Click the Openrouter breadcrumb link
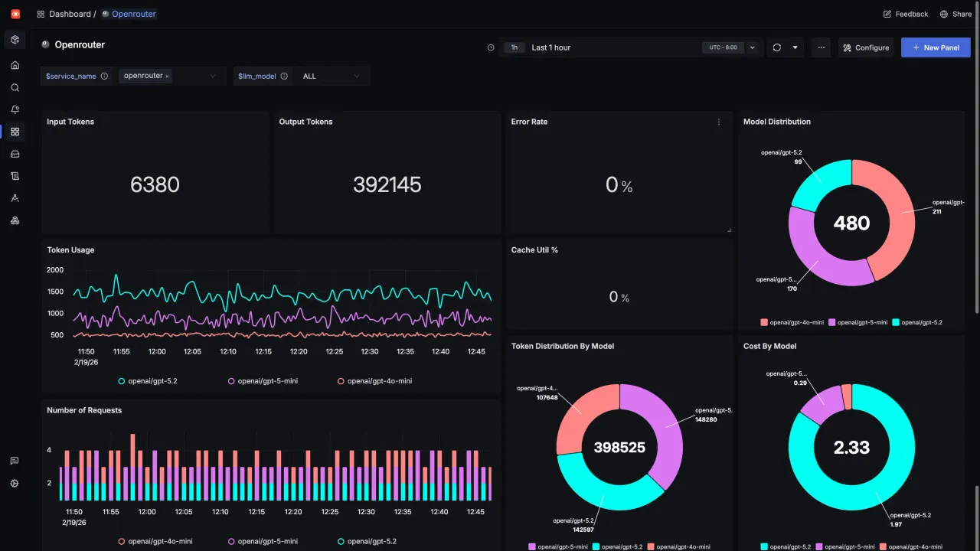Screen dimensions: 980x551 coord(133,14)
